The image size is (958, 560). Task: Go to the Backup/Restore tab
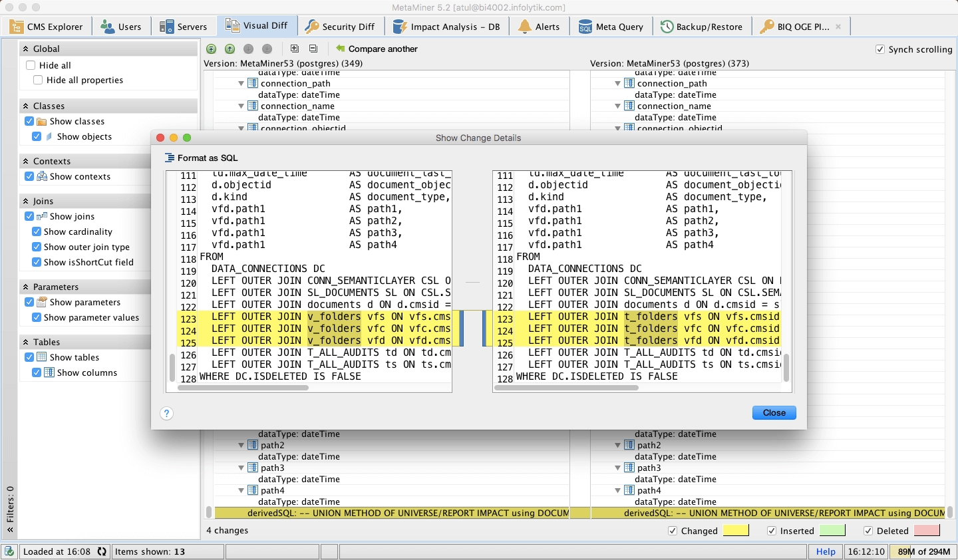[x=702, y=27]
